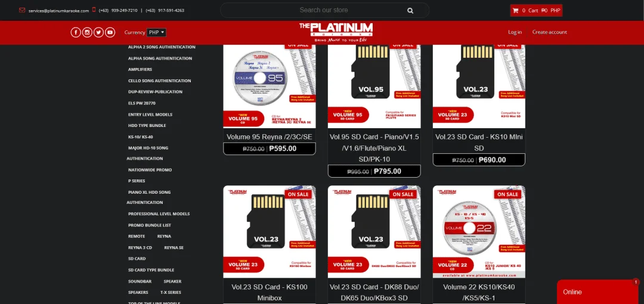Viewport: 644px width, 304px height.
Task: Select the Soundbar category
Action: [140, 281]
